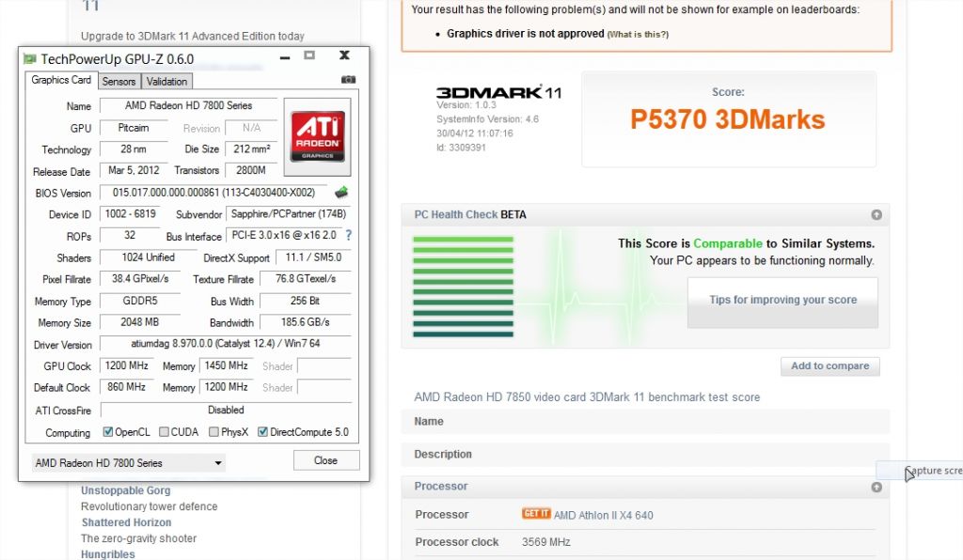Click the GPU-Z screenshot camera icon
963x560 pixels.
click(x=348, y=80)
